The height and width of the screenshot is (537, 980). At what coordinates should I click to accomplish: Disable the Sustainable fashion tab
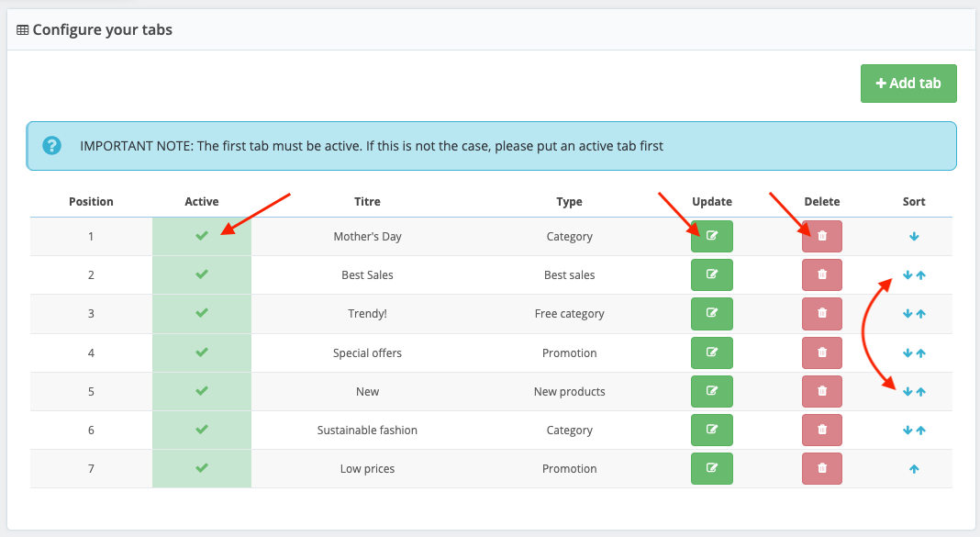click(x=201, y=430)
